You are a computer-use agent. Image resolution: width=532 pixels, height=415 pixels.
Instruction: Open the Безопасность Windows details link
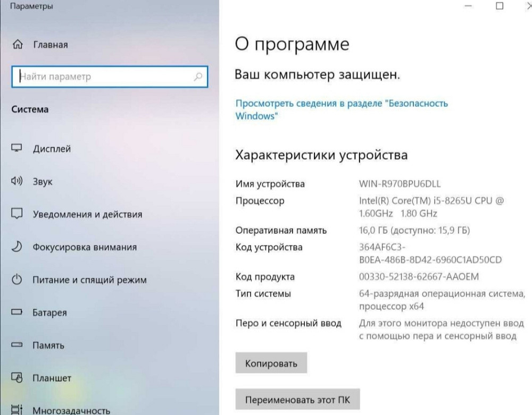341,109
